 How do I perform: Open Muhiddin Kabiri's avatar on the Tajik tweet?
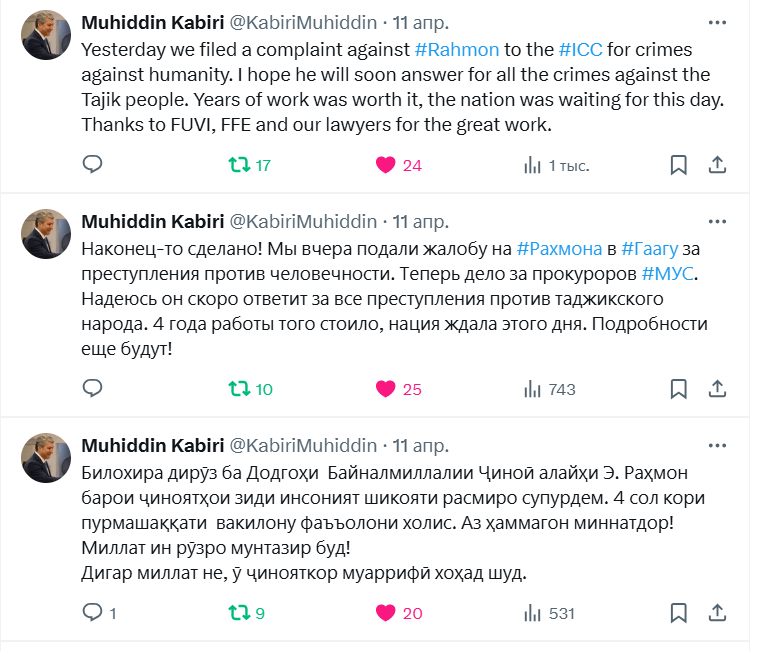[44, 458]
